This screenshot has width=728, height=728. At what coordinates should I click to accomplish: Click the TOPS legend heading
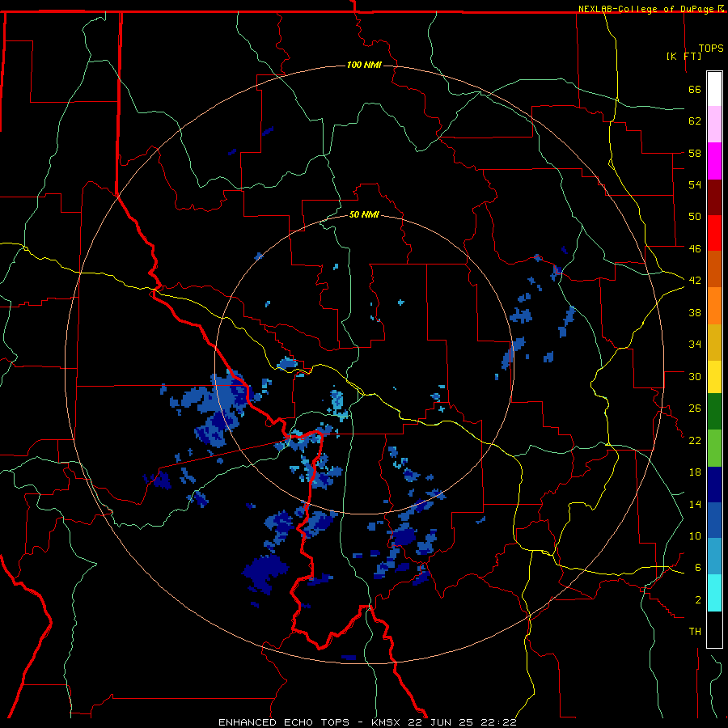pos(711,49)
